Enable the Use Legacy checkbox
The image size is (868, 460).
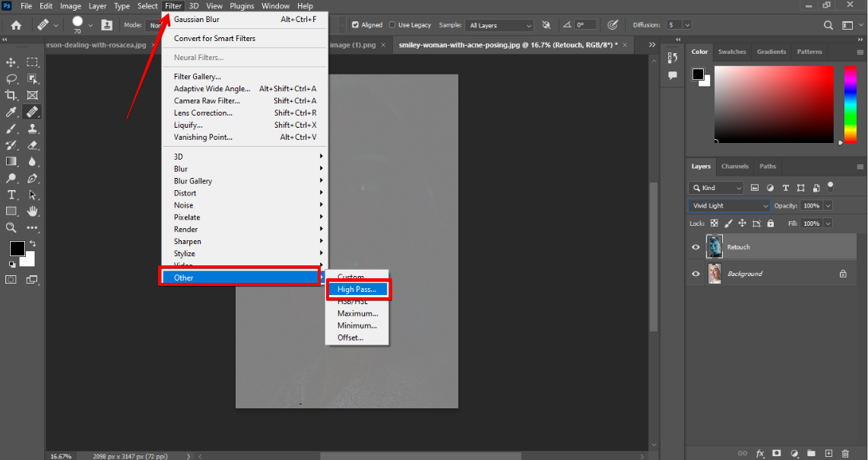coord(392,25)
